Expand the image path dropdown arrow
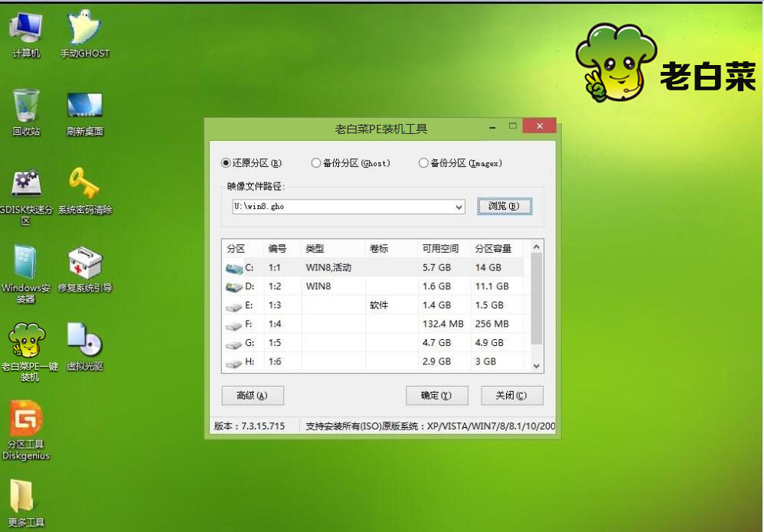 pyautogui.click(x=459, y=207)
